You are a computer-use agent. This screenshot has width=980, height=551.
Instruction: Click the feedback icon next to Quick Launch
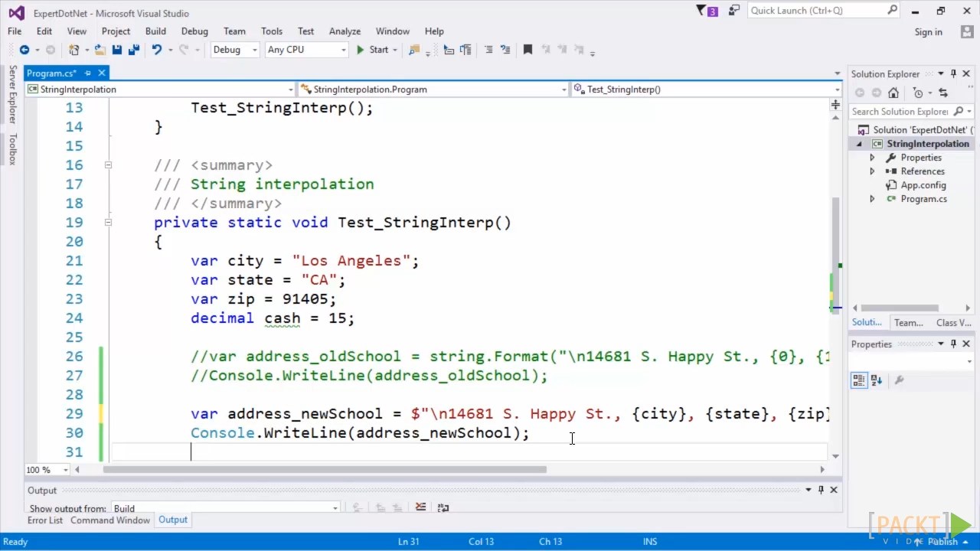pos(734,11)
